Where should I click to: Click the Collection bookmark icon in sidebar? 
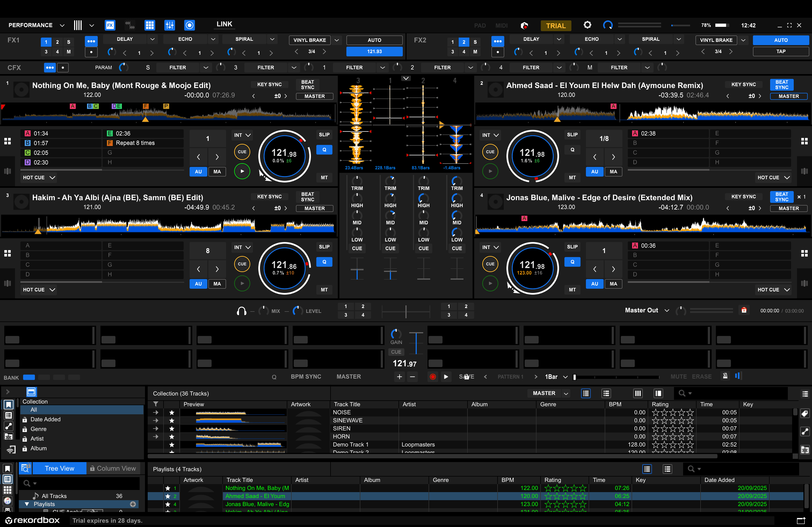[x=8, y=404]
